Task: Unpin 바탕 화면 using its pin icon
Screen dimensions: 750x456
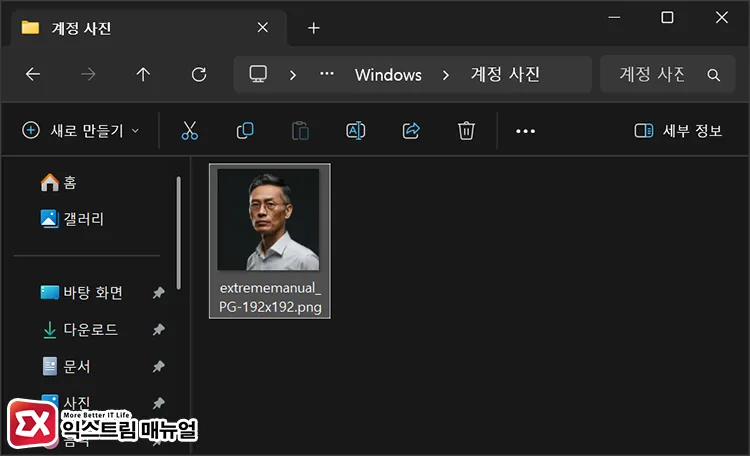Action: click(x=158, y=292)
